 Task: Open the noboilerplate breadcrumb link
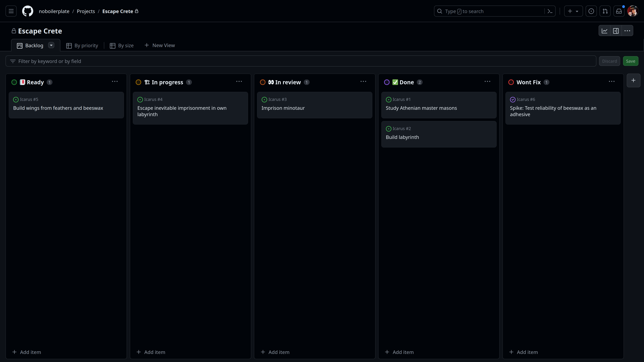(x=54, y=11)
